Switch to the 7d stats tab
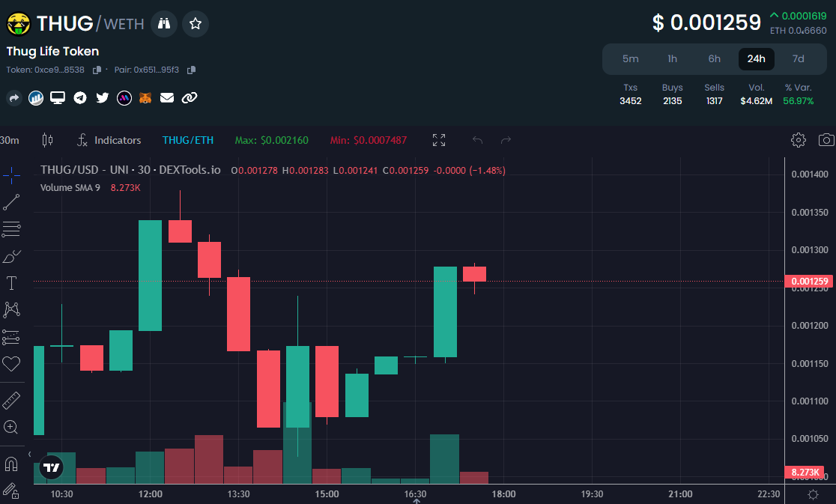Screen dimensions: 836x504 (x=798, y=59)
